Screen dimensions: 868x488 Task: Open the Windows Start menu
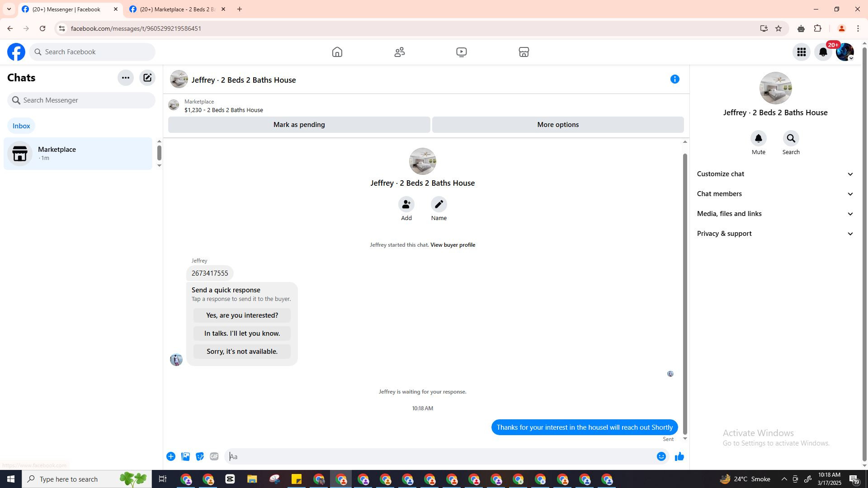click(11, 479)
